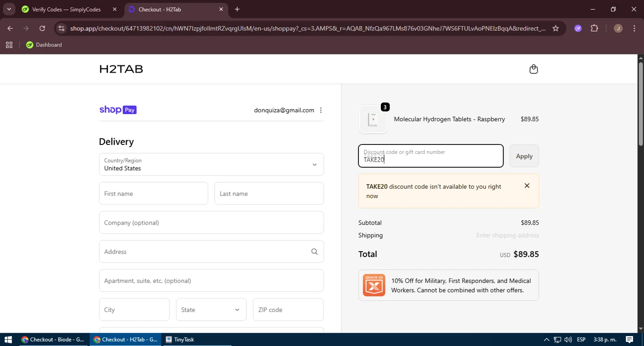Open the volume control in tray
The width and height of the screenshot is (644, 346).
point(568,340)
